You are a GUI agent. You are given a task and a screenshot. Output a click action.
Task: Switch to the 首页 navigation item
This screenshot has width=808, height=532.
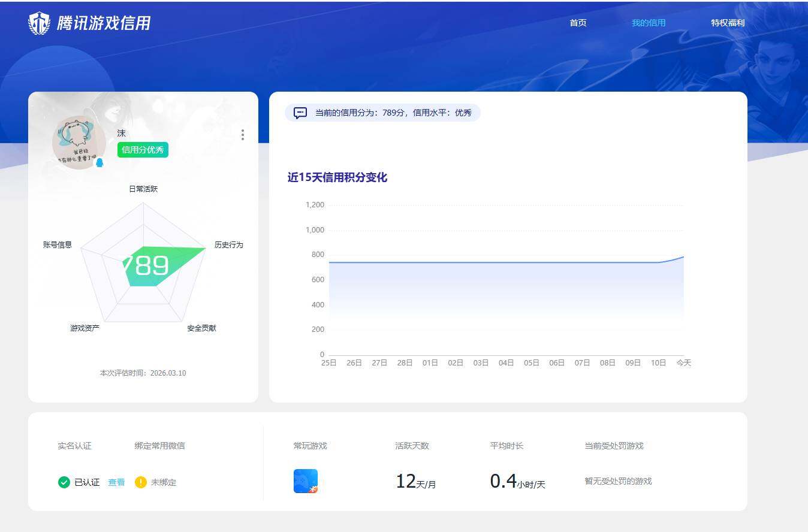pyautogui.click(x=577, y=23)
